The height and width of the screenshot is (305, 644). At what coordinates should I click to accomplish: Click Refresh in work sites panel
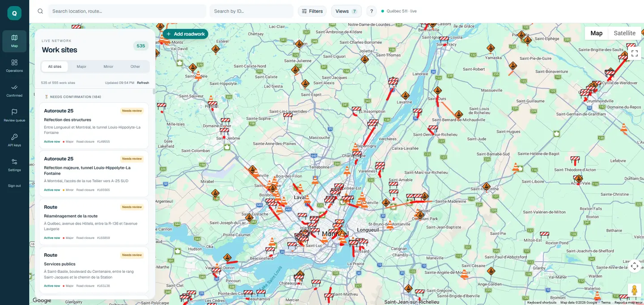click(x=143, y=83)
